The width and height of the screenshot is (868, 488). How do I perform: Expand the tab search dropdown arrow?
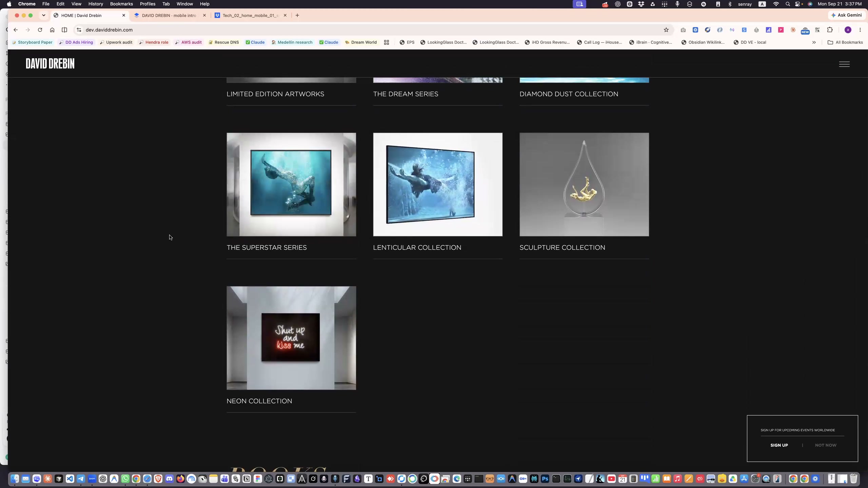pyautogui.click(x=43, y=15)
